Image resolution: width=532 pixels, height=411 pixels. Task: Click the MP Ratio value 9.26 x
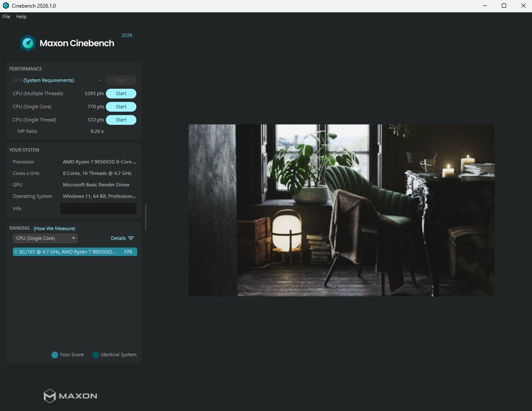(x=97, y=131)
